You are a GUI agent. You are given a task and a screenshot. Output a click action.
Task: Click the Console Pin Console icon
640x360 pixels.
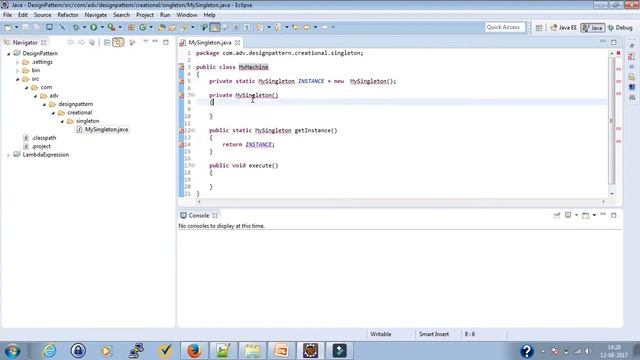point(556,215)
